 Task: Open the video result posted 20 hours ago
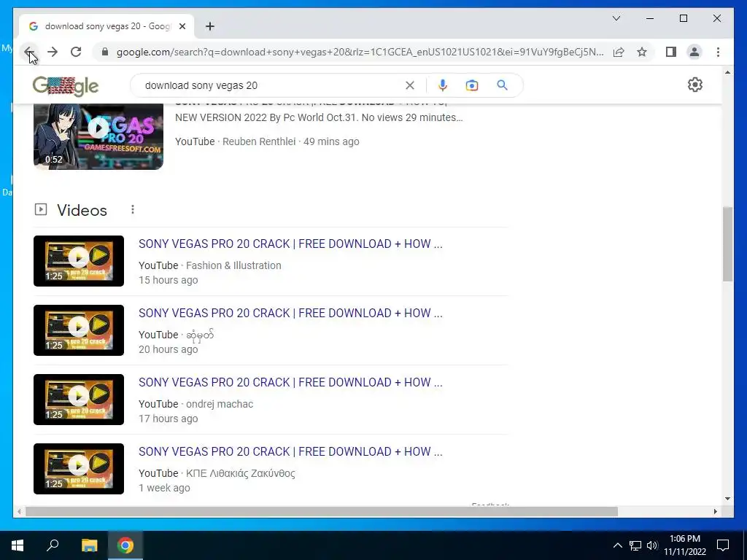point(290,314)
